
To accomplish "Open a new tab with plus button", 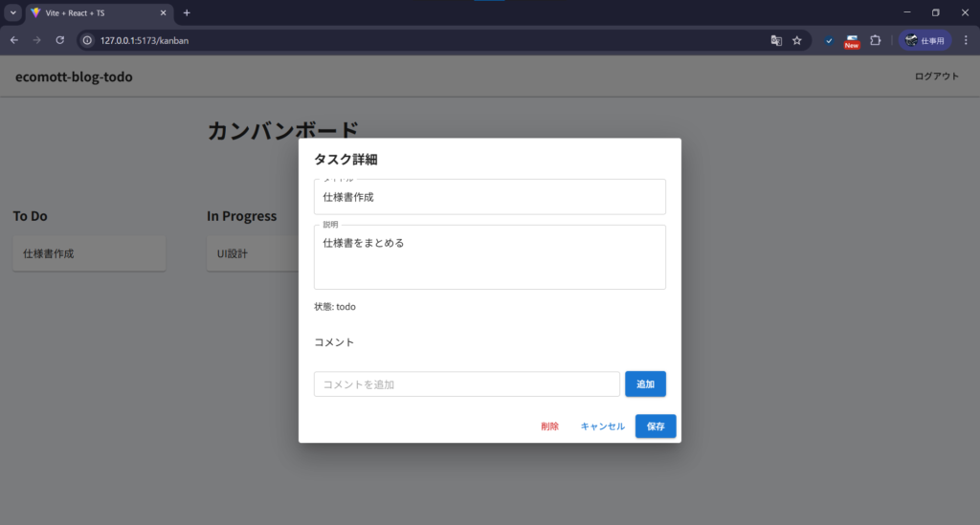I will [187, 12].
